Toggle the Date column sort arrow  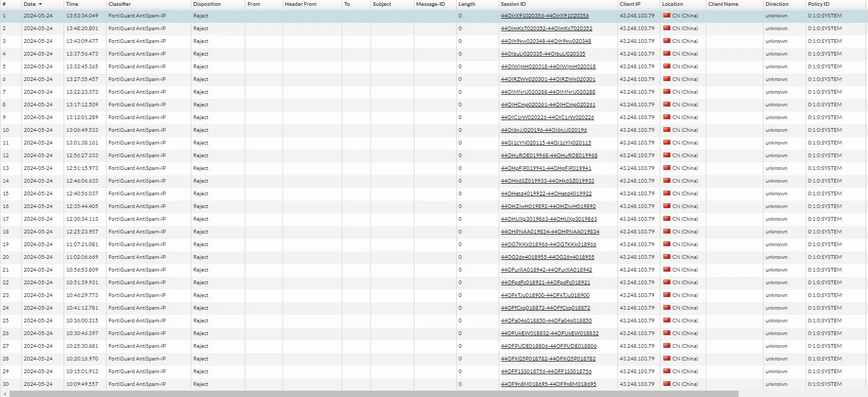coord(40,4)
